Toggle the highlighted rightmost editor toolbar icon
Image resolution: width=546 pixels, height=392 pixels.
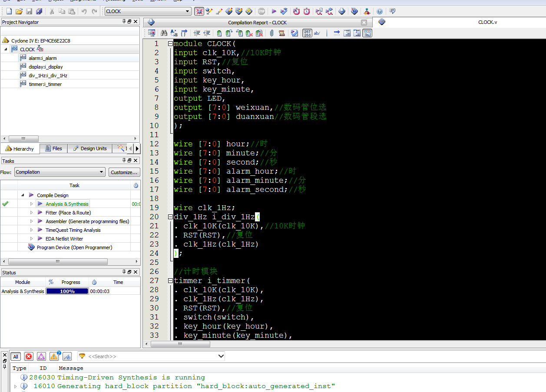(367, 33)
